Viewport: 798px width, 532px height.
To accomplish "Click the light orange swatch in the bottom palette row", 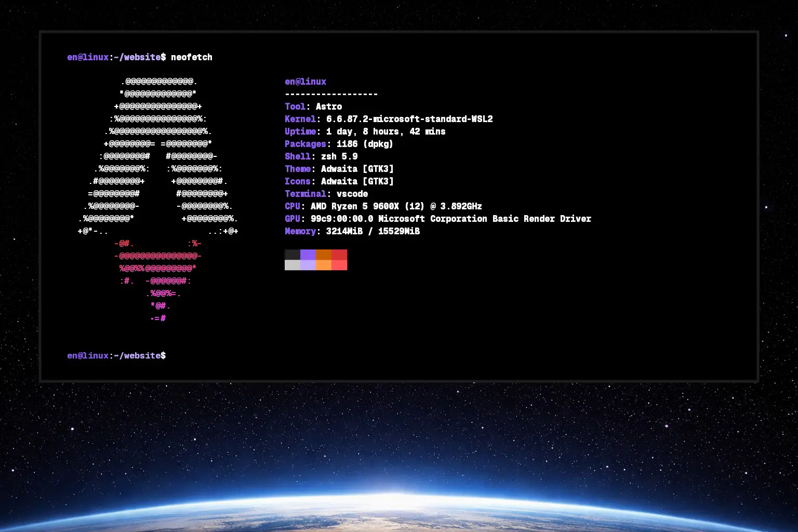I will [x=324, y=265].
